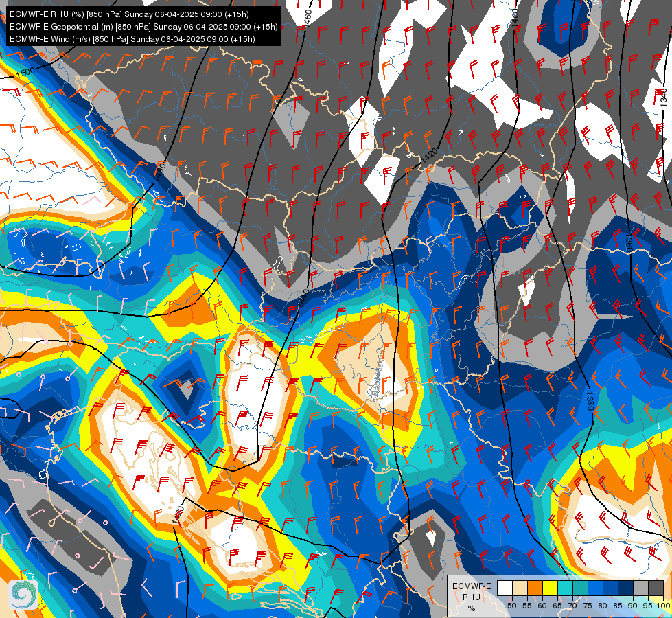This screenshot has width=672, height=618.
Task: Select the bright blue 75-80 legend swatch
Action: [596, 588]
